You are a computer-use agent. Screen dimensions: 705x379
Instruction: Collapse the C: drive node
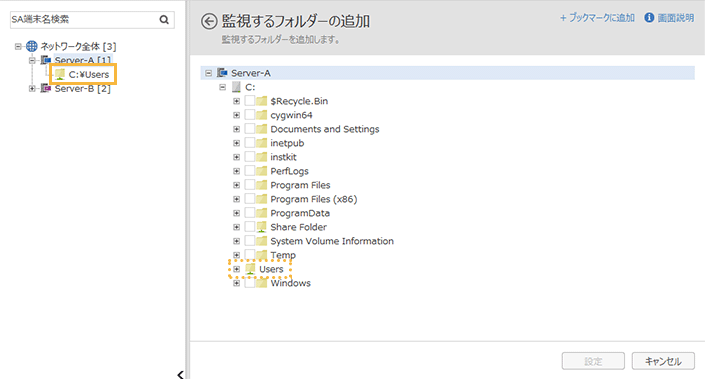(223, 87)
